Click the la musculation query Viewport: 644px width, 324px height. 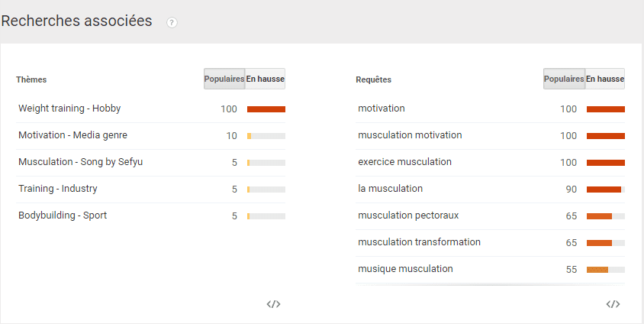390,189
